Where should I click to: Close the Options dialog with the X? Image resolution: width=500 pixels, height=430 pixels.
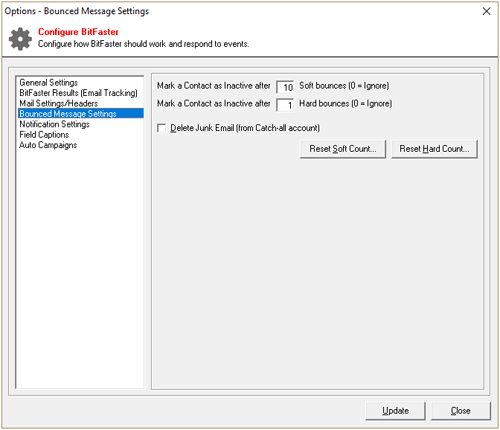(486, 11)
